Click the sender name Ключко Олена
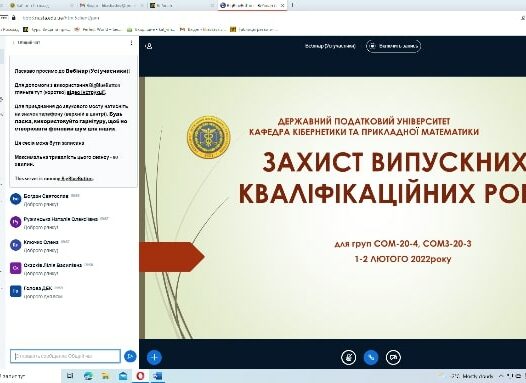The height and width of the screenshot is (383, 526). (41, 242)
